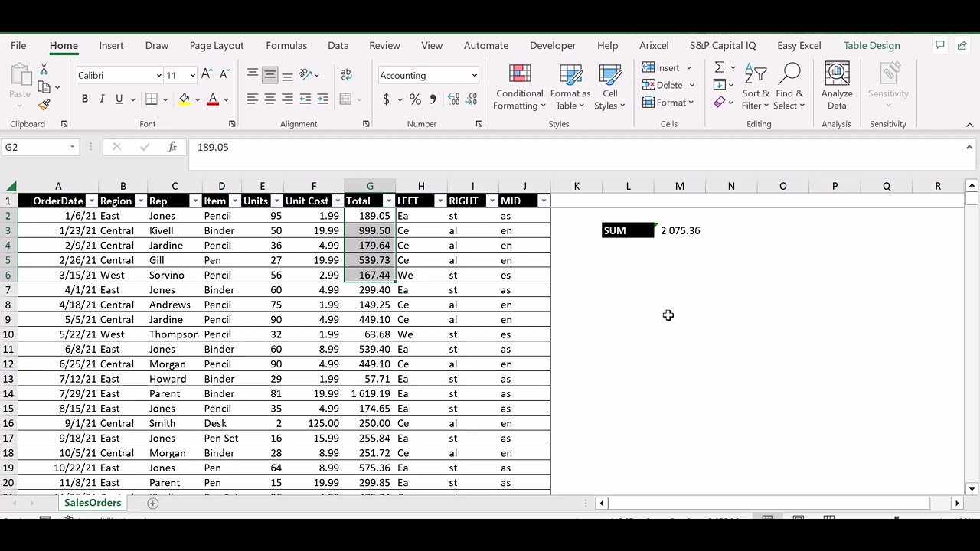
Task: Increase decimal places
Action: pyautogui.click(x=453, y=99)
